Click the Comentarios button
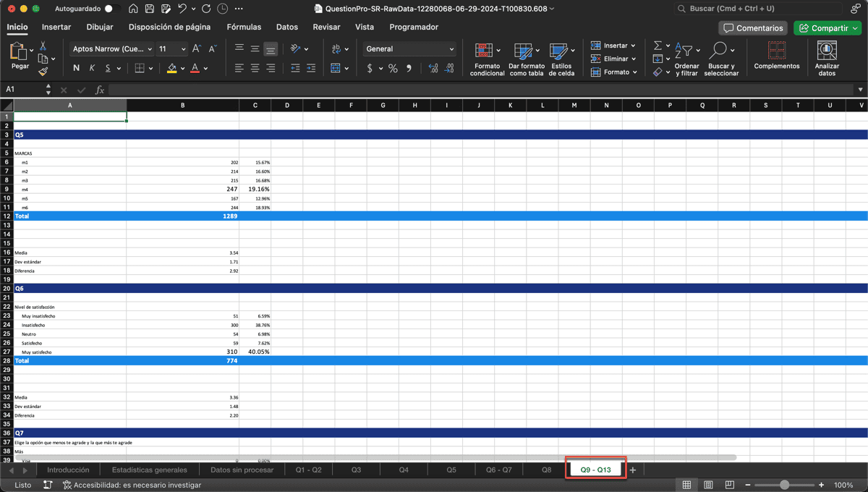 (752, 27)
